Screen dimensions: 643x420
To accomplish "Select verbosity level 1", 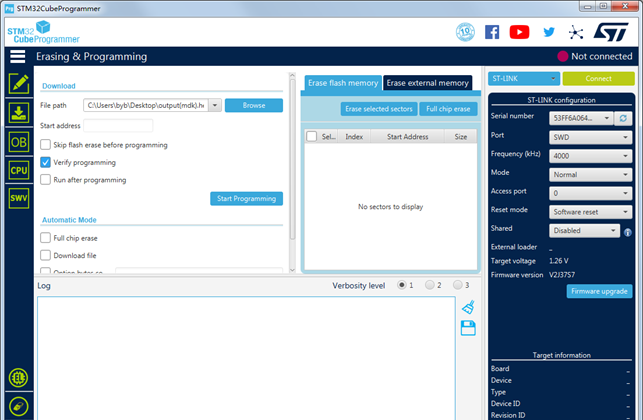I will tap(402, 285).
